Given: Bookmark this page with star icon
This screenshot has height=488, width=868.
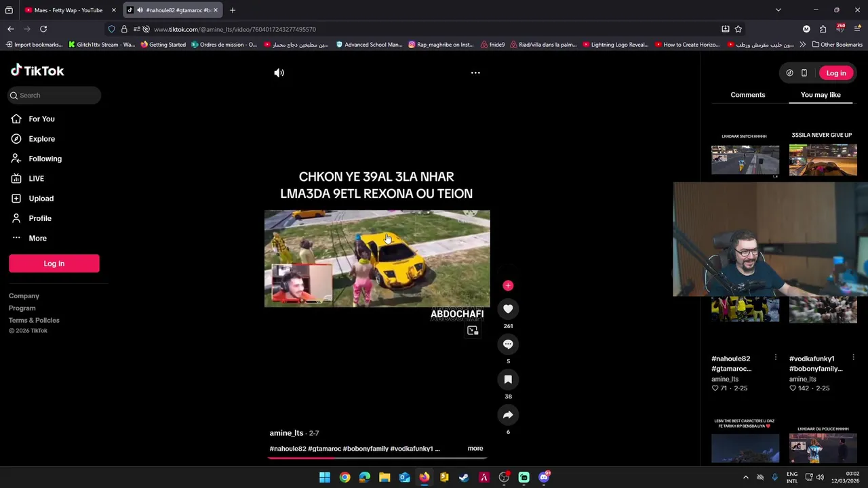Looking at the screenshot, I should coord(738,29).
